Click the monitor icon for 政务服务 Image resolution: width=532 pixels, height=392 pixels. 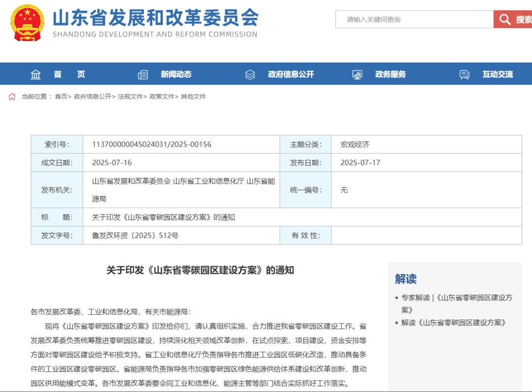(357, 75)
